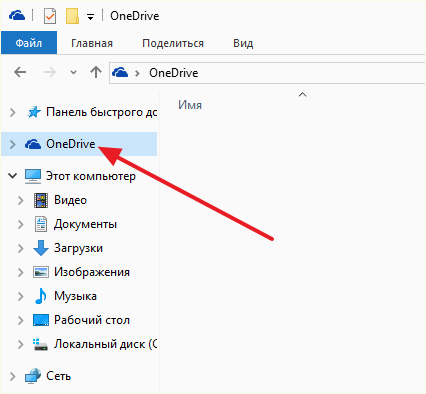Image resolution: width=426 pixels, height=394 pixels.
Task: Click the Сеть network globe icon
Action: pos(33,376)
